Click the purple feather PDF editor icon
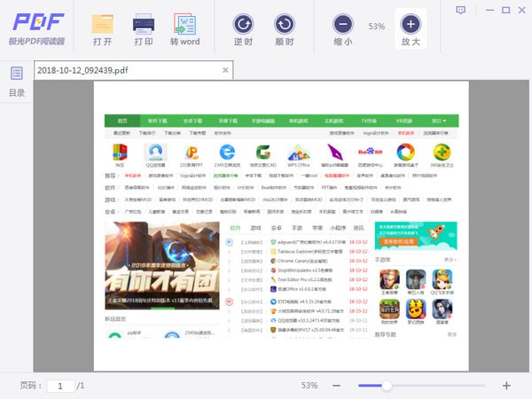 334,152
